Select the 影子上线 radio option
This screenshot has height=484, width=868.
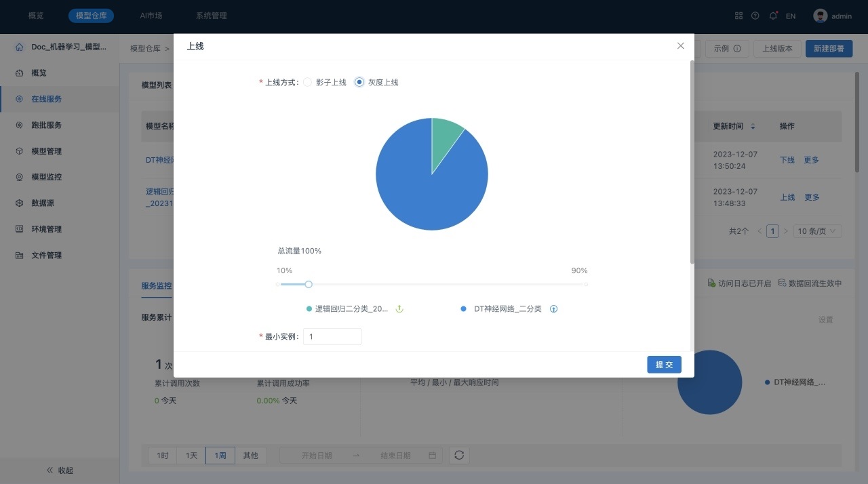coord(308,82)
